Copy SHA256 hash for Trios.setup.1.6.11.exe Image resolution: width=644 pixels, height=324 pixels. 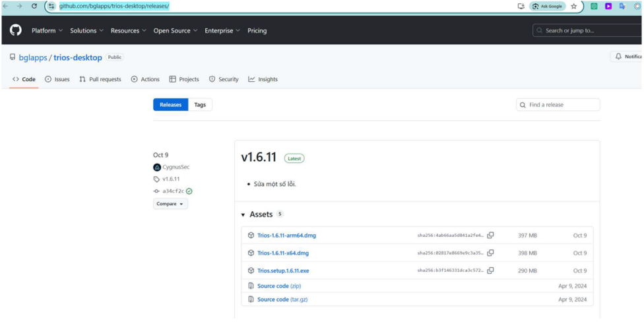click(x=490, y=271)
